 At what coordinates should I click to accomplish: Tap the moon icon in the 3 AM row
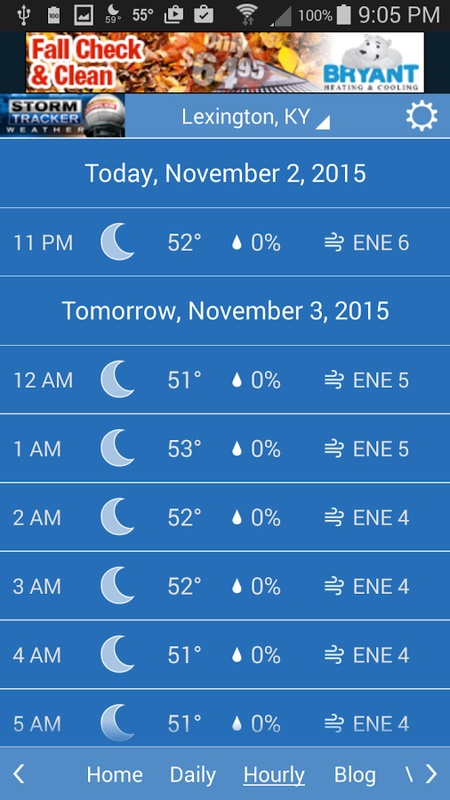pyautogui.click(x=117, y=586)
